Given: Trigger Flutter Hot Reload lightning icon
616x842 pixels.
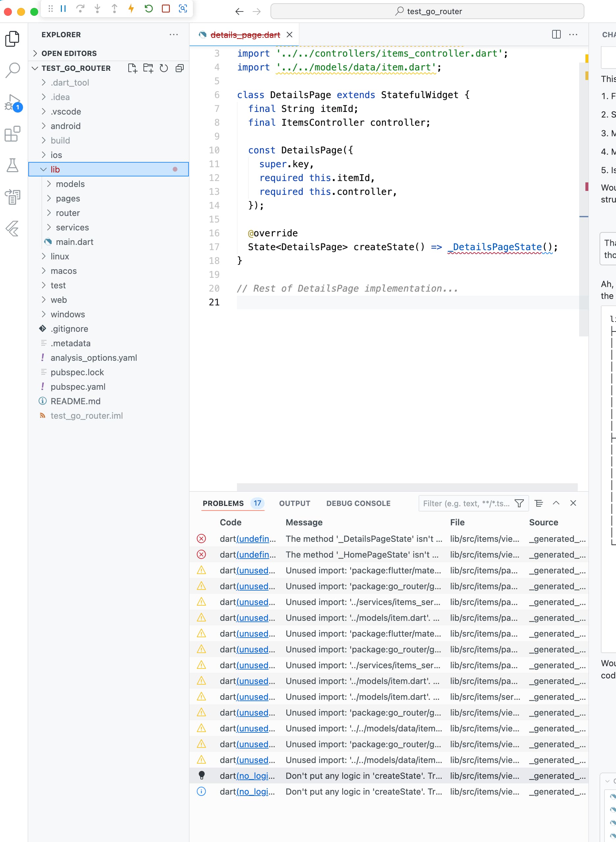Looking at the screenshot, I should (x=131, y=9).
